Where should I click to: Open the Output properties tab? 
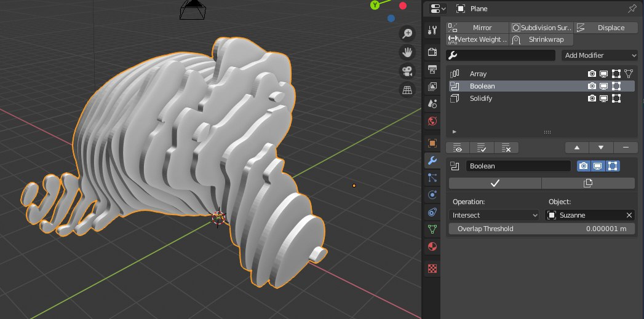pyautogui.click(x=432, y=69)
